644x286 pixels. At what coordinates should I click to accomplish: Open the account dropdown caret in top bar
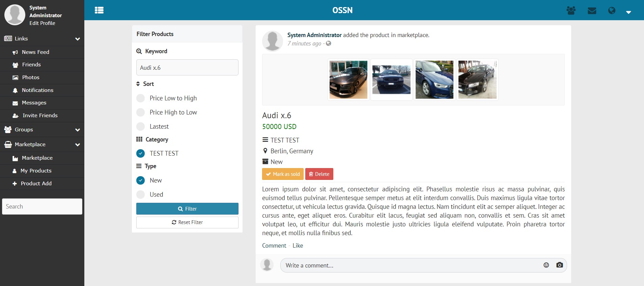click(x=628, y=12)
